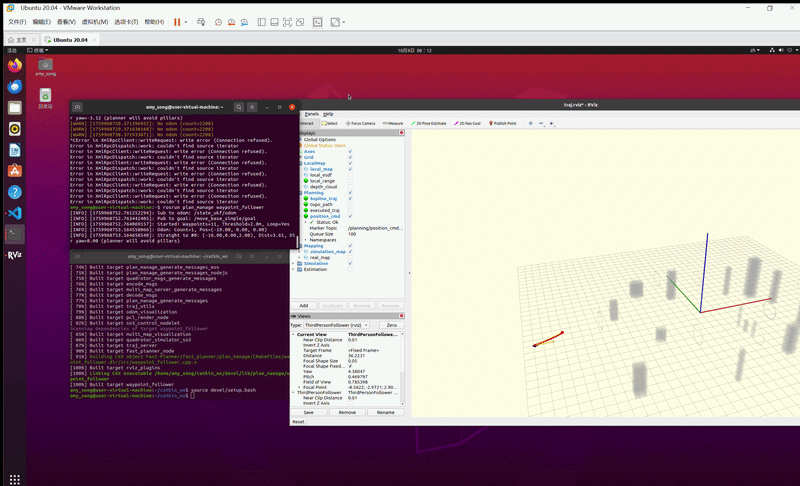
Task: Click the minus remove-tool icon in RViz toolbar
Action: tap(541, 123)
